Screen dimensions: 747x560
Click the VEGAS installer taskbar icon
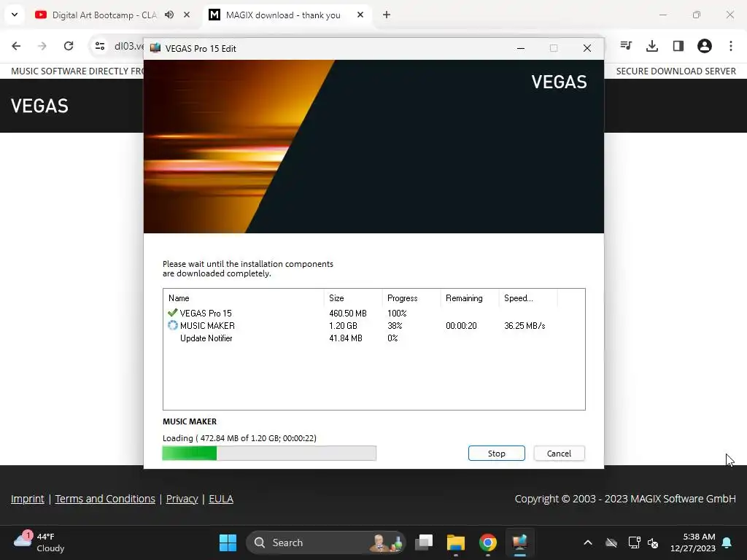coord(519,542)
